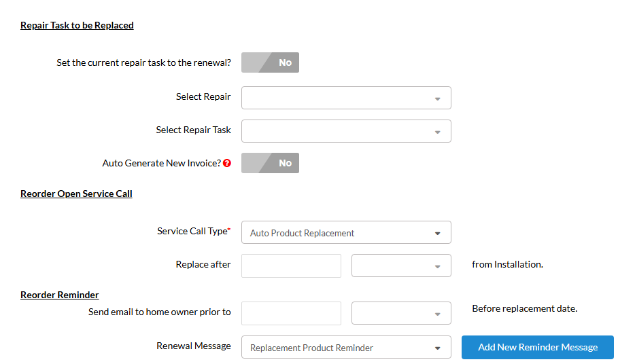Click the 'Reorder Reminder' section heading
Image resolution: width=618 pixels, height=364 pixels.
coord(60,295)
